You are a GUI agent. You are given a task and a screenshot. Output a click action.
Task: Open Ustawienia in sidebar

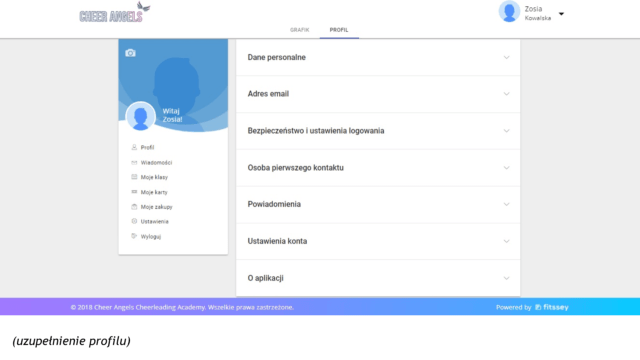click(154, 222)
